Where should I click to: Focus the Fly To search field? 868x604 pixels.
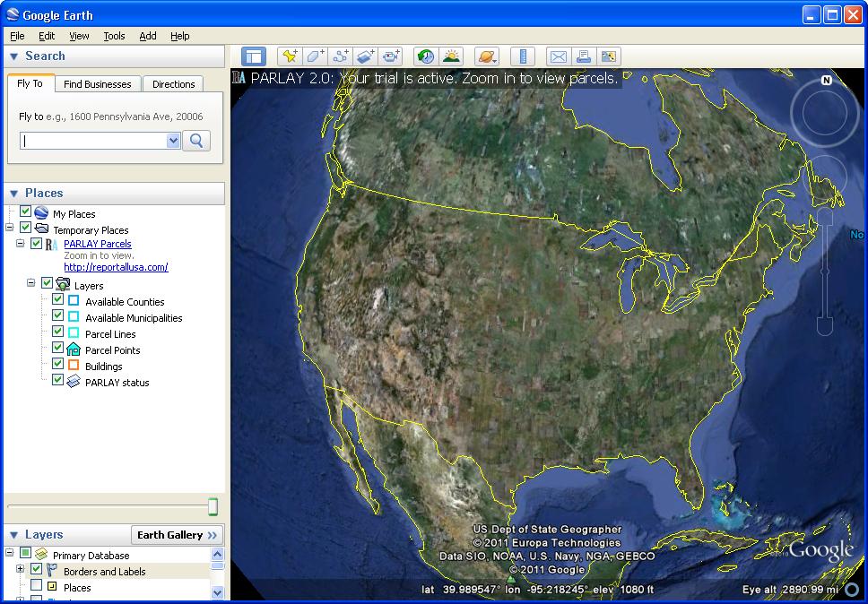(93, 141)
